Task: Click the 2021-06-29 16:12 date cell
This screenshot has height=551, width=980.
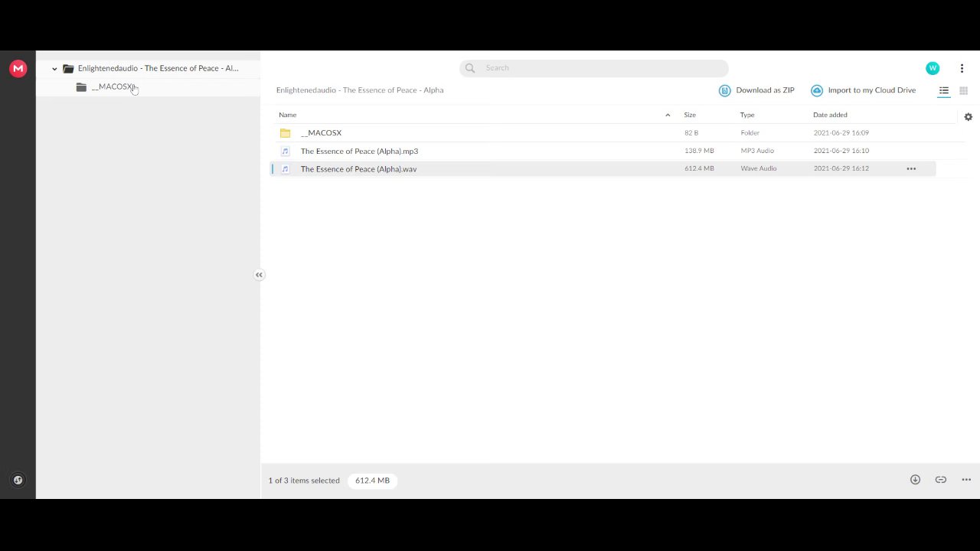Action: click(x=841, y=168)
